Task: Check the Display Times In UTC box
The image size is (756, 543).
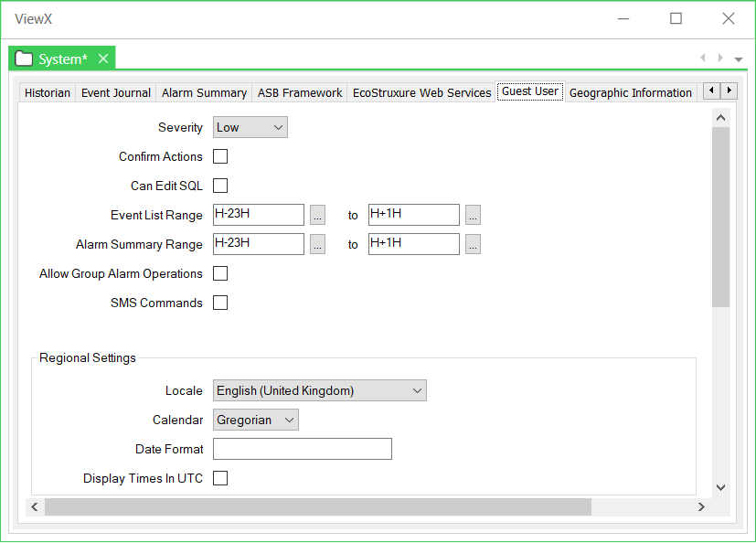Action: (220, 479)
